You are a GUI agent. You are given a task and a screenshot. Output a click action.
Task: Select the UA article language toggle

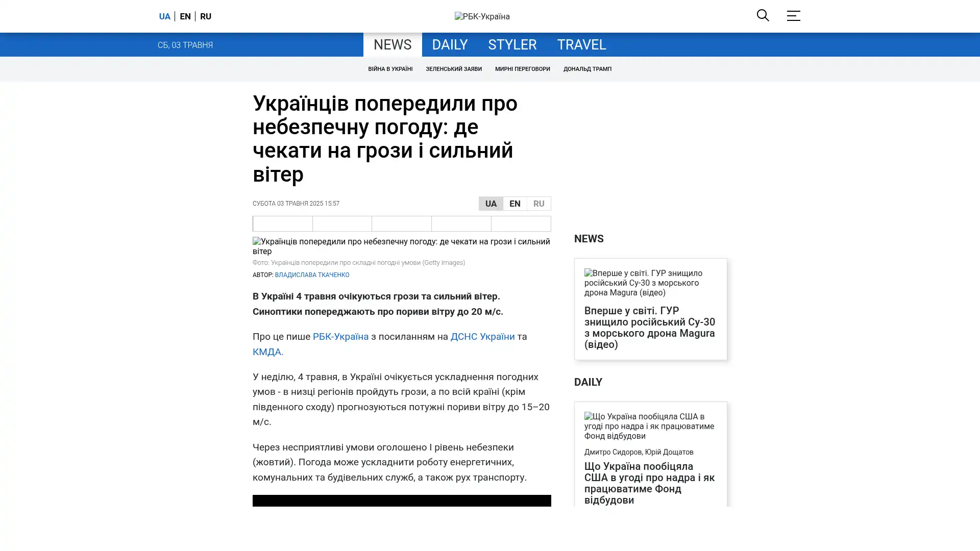pos(491,204)
